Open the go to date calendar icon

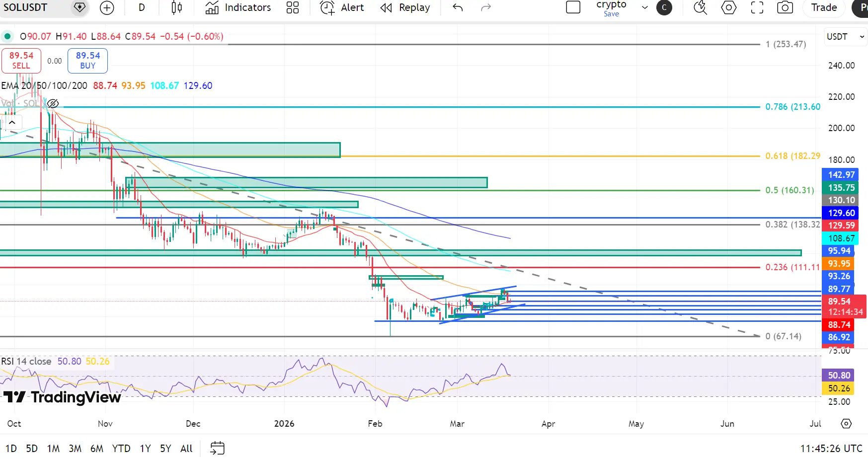(x=217, y=448)
